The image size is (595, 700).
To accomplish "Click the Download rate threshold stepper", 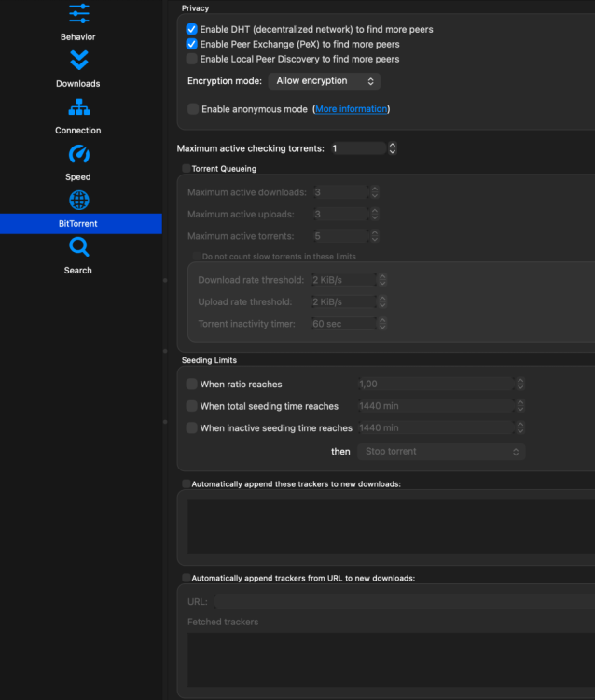I will point(382,280).
